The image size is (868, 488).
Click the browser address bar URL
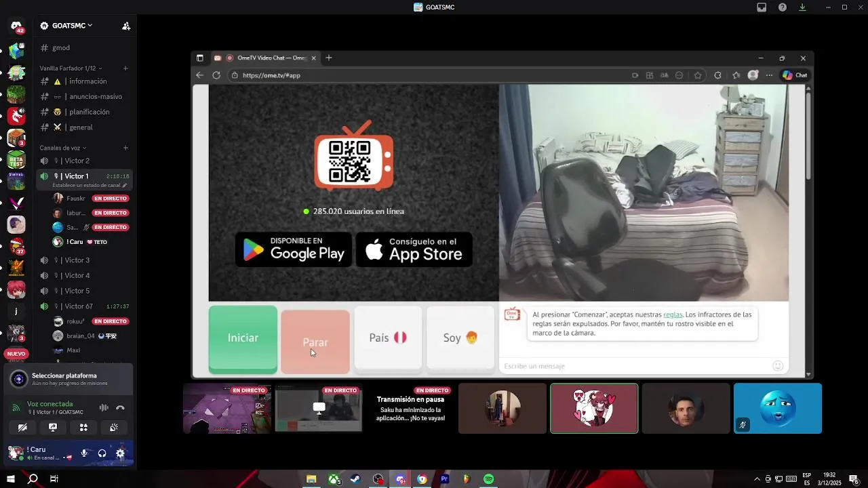tap(271, 75)
